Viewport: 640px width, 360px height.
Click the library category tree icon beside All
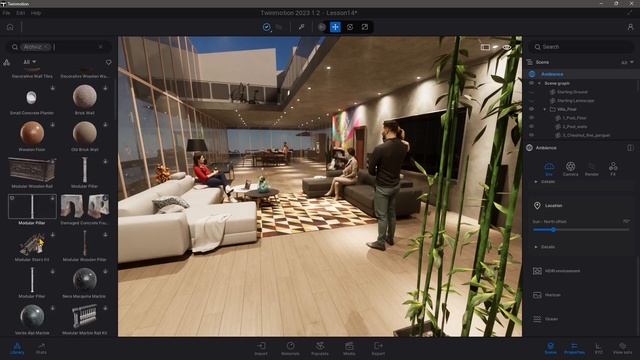(7, 62)
